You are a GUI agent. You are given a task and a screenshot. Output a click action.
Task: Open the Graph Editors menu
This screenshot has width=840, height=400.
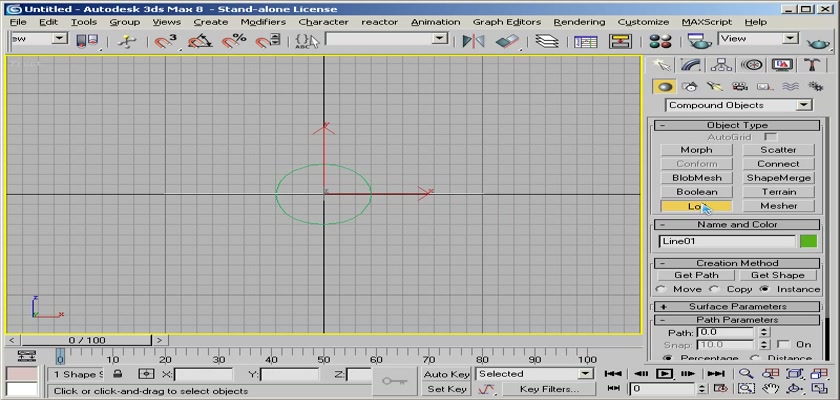[x=507, y=22]
